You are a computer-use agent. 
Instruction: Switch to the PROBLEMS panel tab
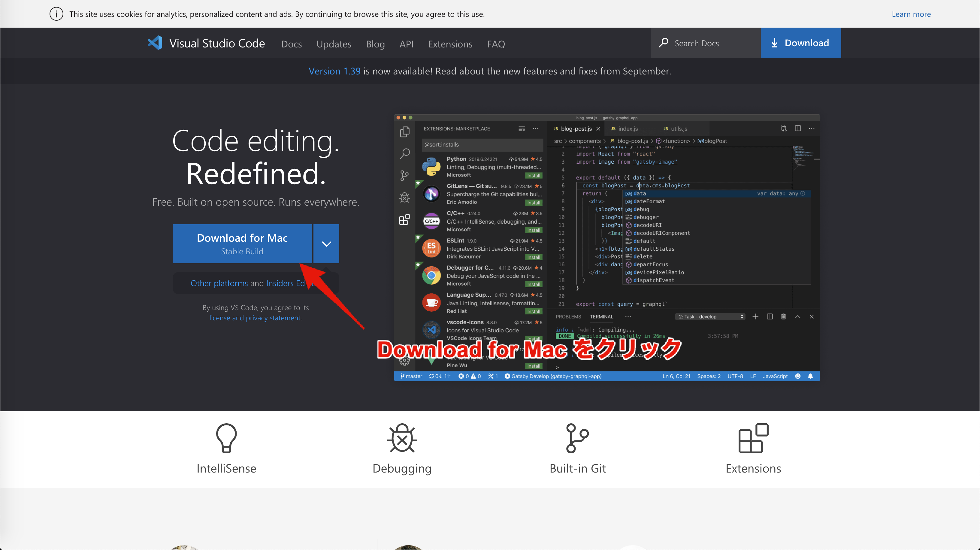click(568, 316)
